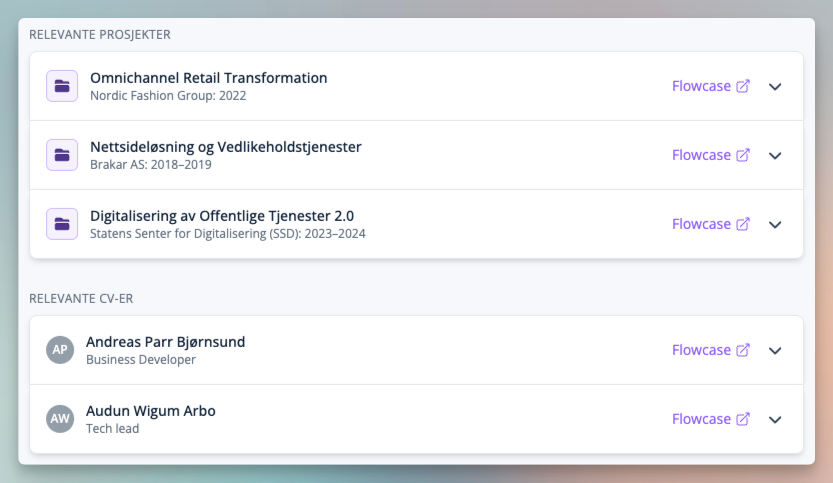833x483 pixels.
Task: Click the name Audun Wigum Arbo
Action: coord(150,411)
